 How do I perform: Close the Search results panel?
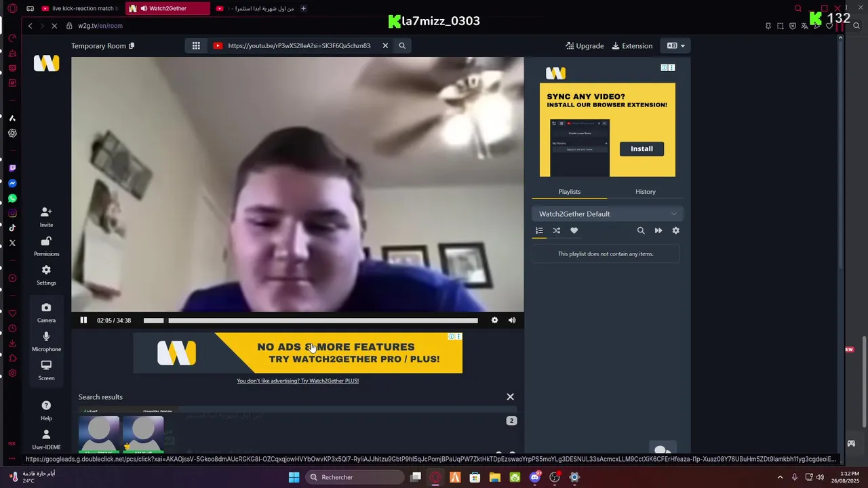click(511, 396)
